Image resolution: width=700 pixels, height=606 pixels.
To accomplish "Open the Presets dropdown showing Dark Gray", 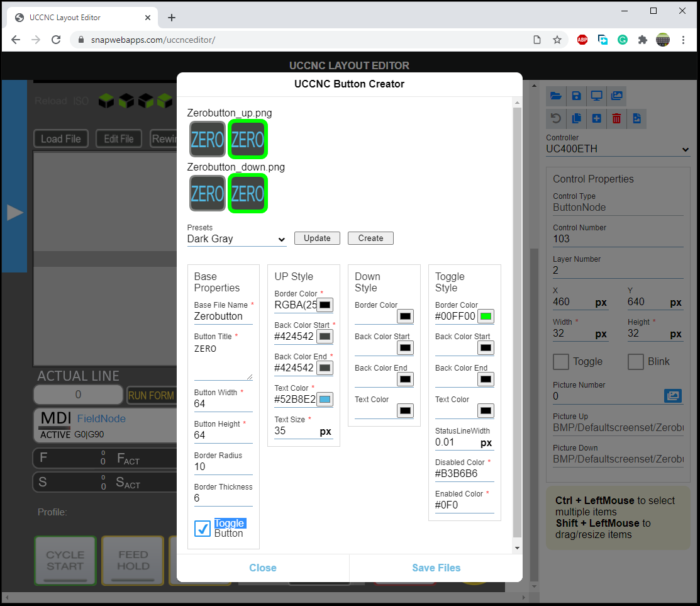I will coord(236,239).
